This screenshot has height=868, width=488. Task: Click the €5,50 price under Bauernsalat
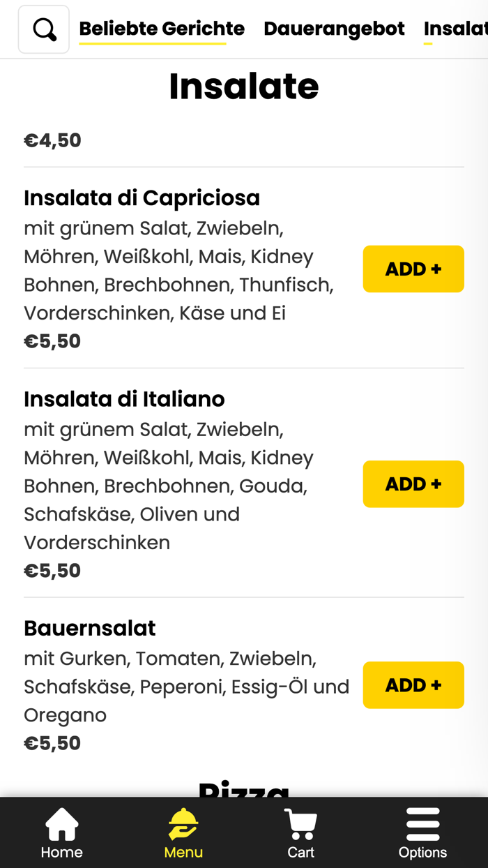pyautogui.click(x=52, y=742)
